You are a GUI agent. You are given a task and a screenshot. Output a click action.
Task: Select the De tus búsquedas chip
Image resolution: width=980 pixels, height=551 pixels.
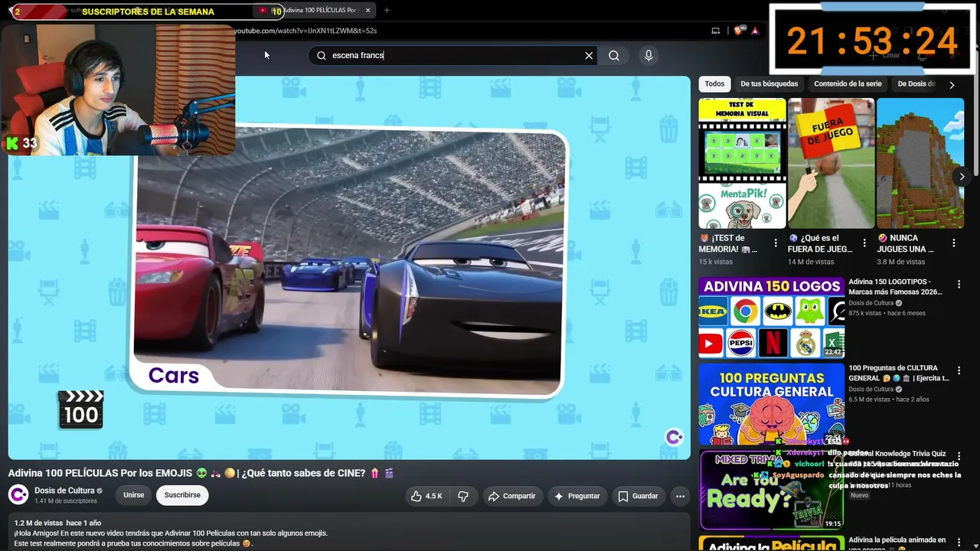click(x=769, y=84)
